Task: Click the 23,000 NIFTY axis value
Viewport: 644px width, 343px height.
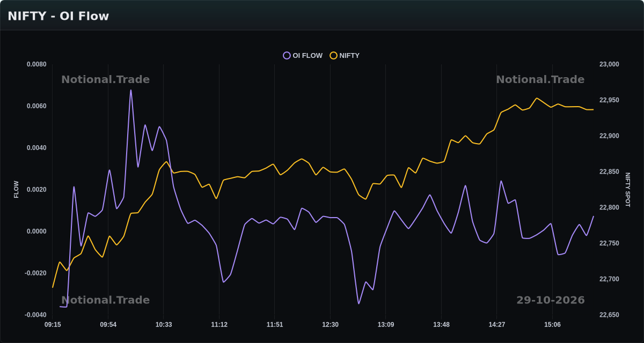Action: click(x=609, y=64)
